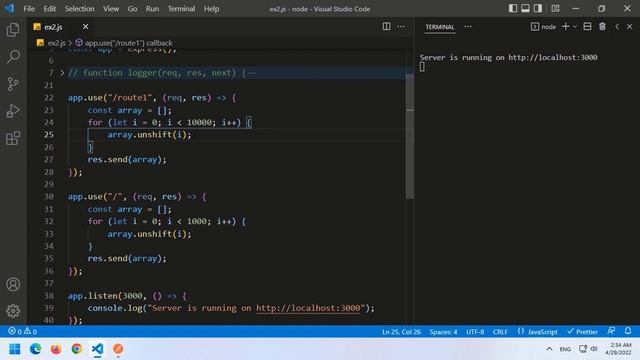Split the editor to the right

[386, 27]
